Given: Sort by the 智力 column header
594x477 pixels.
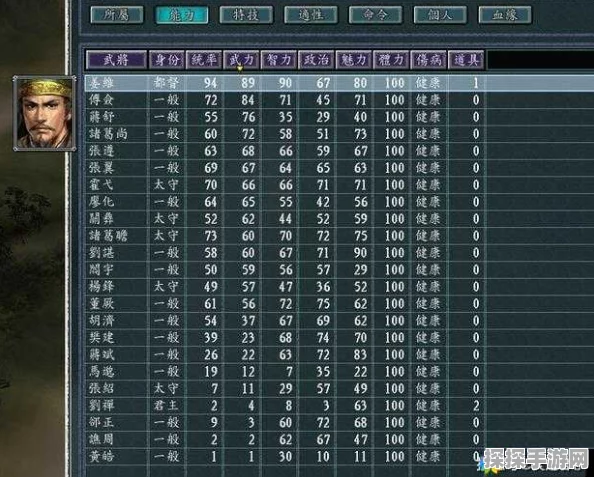Looking at the screenshot, I should coord(279,60).
